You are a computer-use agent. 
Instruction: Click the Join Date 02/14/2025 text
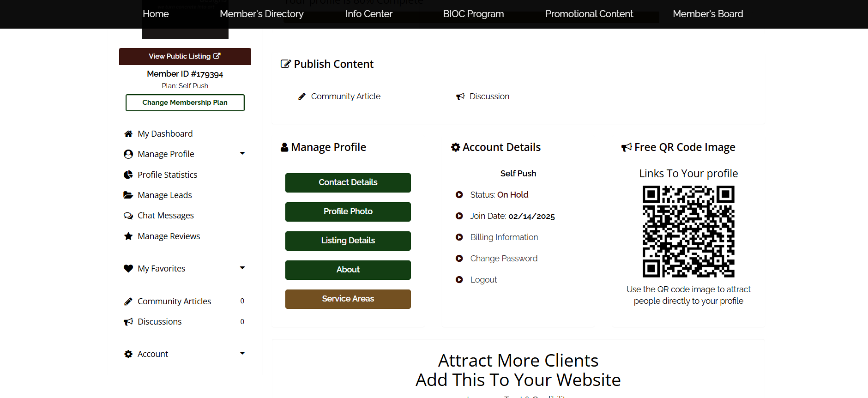512,216
